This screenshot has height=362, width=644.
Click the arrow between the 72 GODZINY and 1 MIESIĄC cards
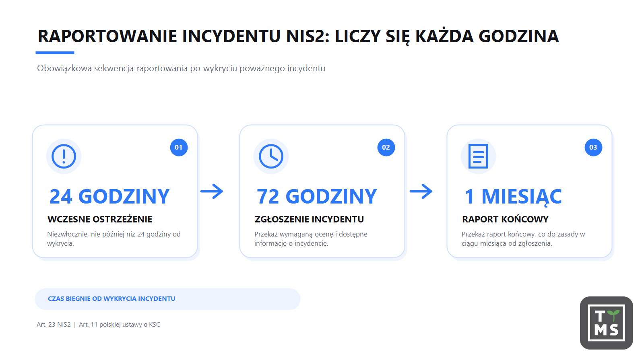coord(421,191)
